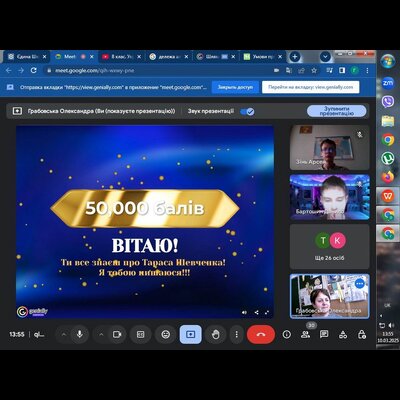Expand microphone options arrow

click(63, 334)
